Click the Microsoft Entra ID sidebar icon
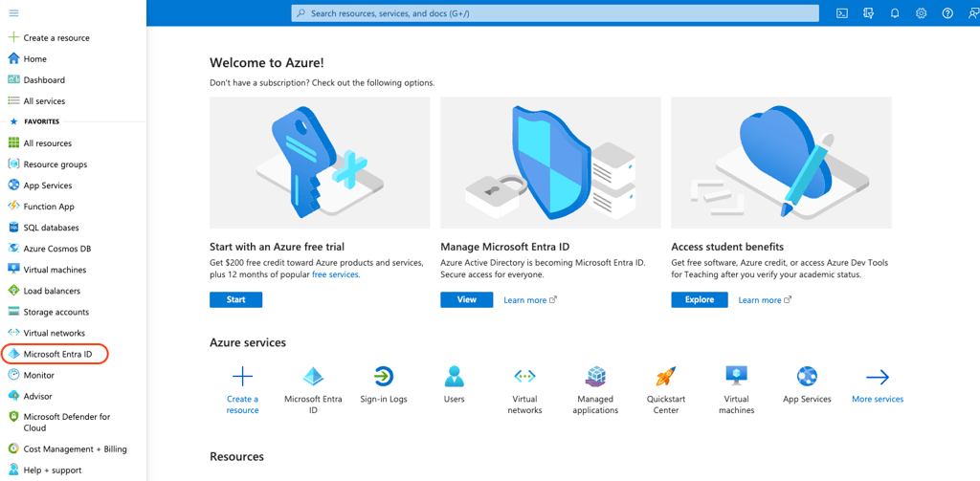The image size is (980, 481). pos(13,354)
